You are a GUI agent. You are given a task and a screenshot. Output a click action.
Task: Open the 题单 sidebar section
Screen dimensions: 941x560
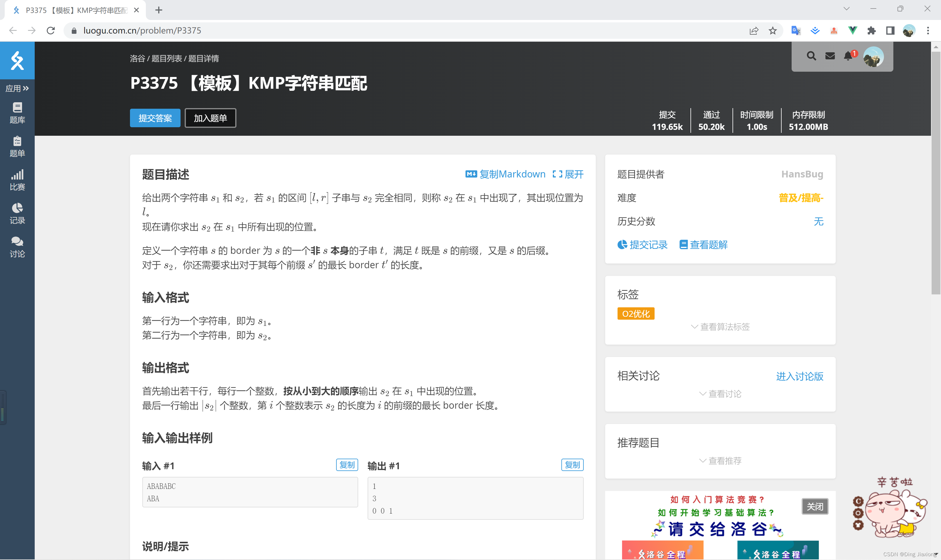coord(17,146)
